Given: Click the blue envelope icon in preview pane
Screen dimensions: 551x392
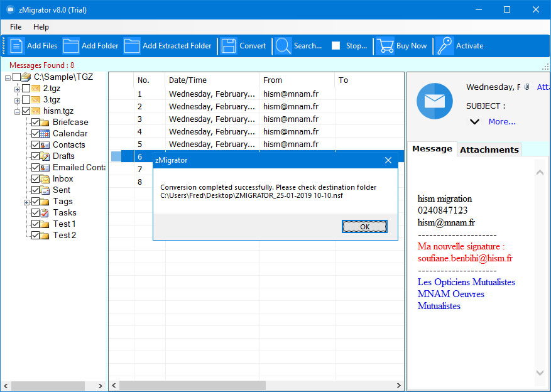Looking at the screenshot, I should (x=435, y=101).
